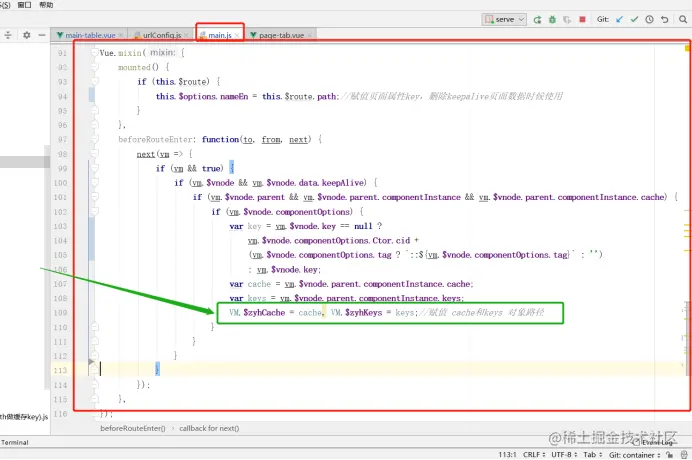
Task: Click 'keepAlive' text on line 100
Action: tap(344, 183)
